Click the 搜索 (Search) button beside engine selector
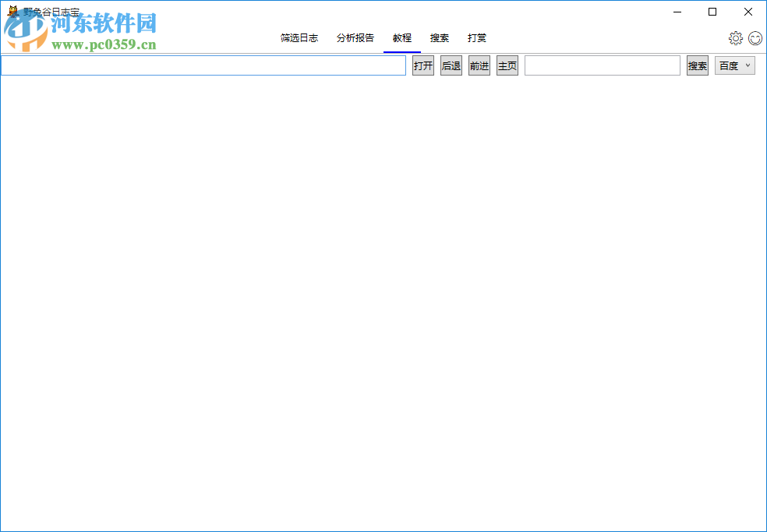This screenshot has height=532, width=767. point(697,65)
